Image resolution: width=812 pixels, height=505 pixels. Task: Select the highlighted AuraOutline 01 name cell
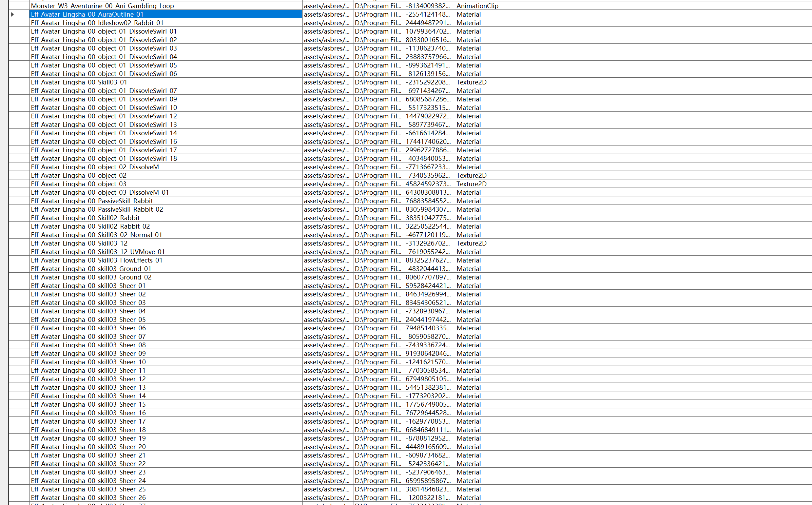[x=87, y=14]
